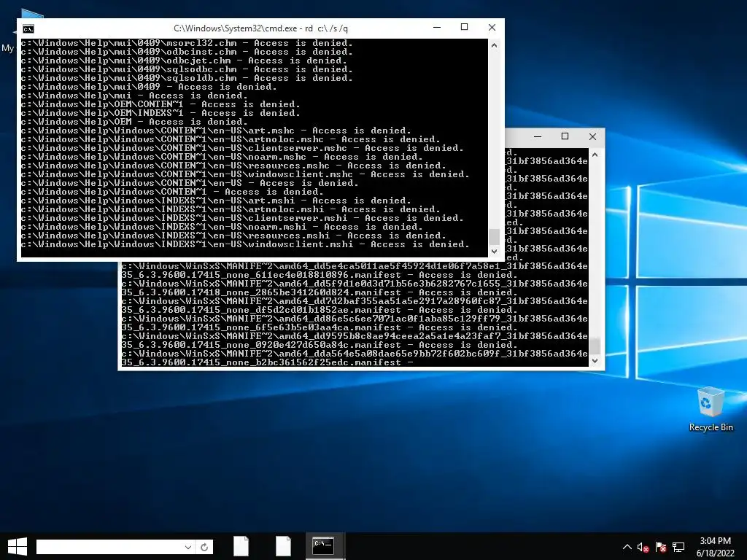Click the background cmd window scroll-down arrow
747x560 pixels.
[x=595, y=361]
